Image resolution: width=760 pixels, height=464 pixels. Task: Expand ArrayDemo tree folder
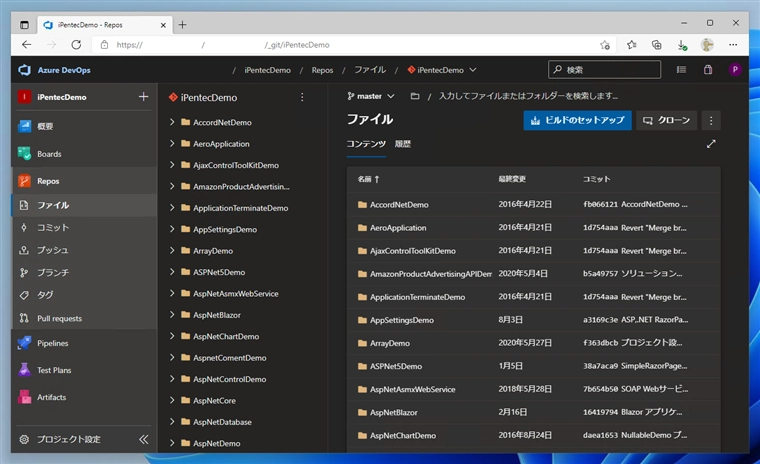coord(172,250)
